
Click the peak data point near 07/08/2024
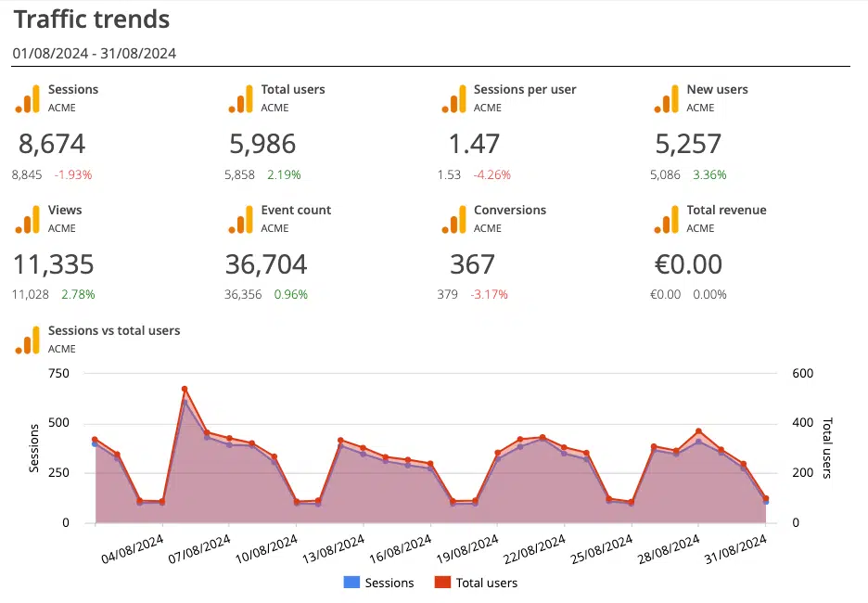coord(185,390)
